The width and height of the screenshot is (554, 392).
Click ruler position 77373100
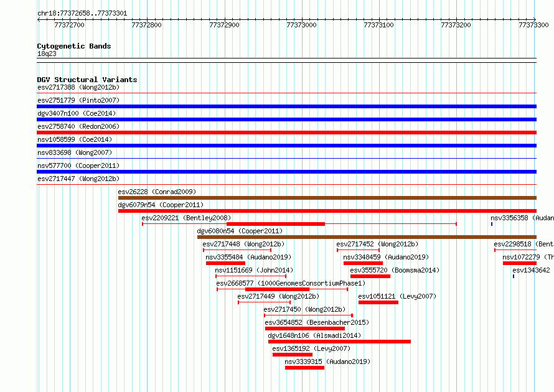(378, 25)
